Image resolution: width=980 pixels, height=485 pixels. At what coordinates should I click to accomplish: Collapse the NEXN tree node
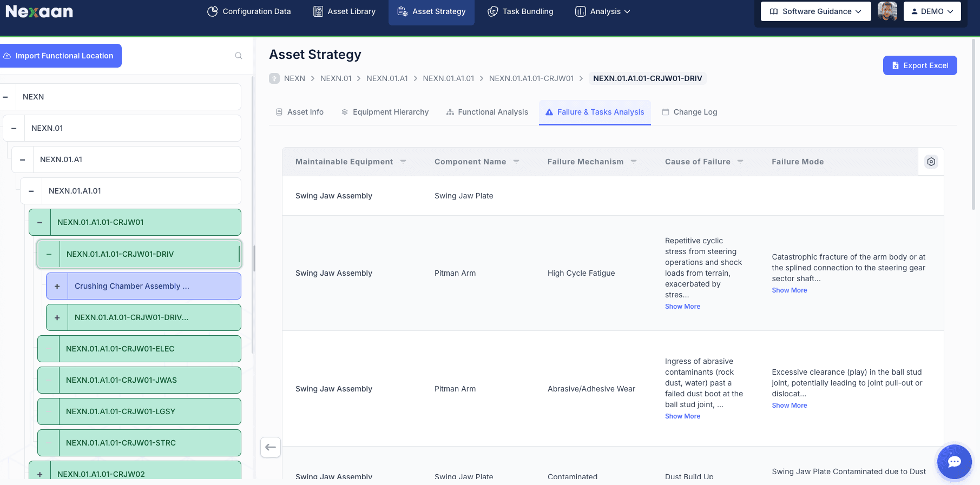[x=5, y=97]
